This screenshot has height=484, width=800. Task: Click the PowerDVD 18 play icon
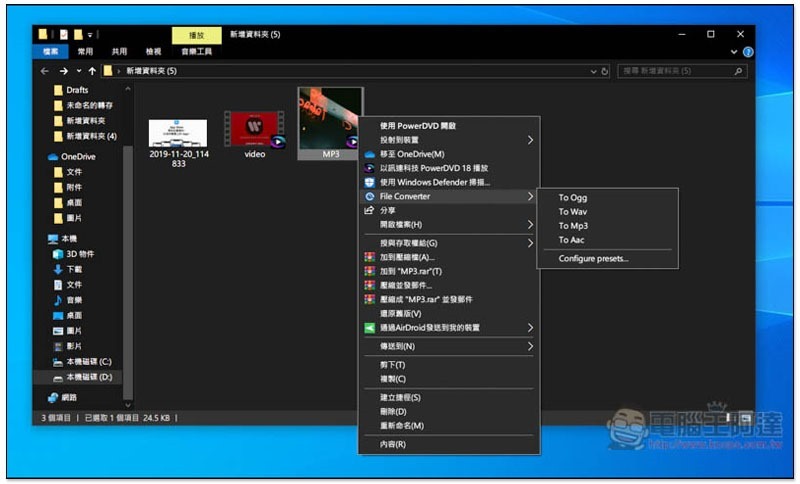[x=369, y=168]
